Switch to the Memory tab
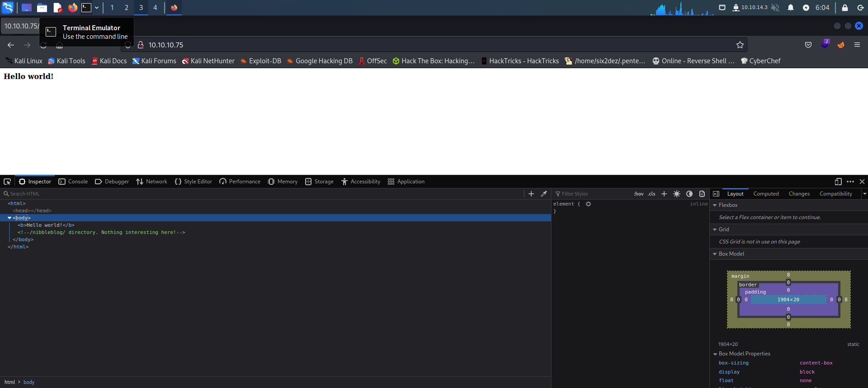Image resolution: width=868 pixels, height=388 pixels. tap(283, 182)
